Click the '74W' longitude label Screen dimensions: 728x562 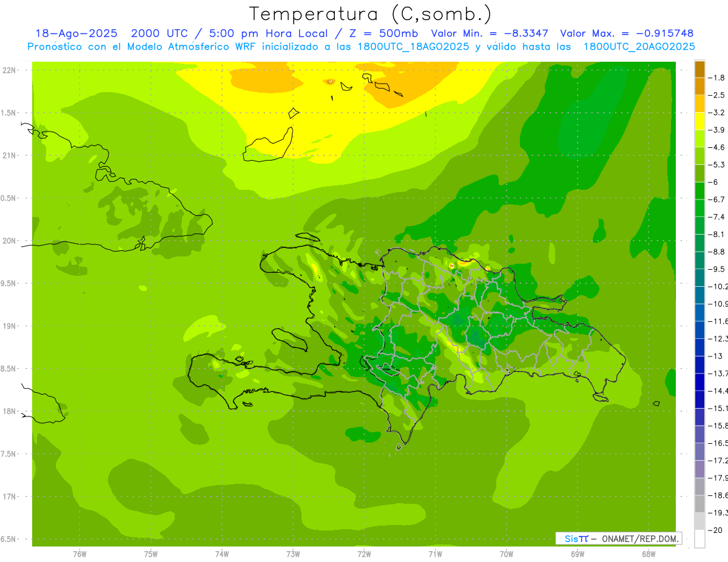coord(222,554)
